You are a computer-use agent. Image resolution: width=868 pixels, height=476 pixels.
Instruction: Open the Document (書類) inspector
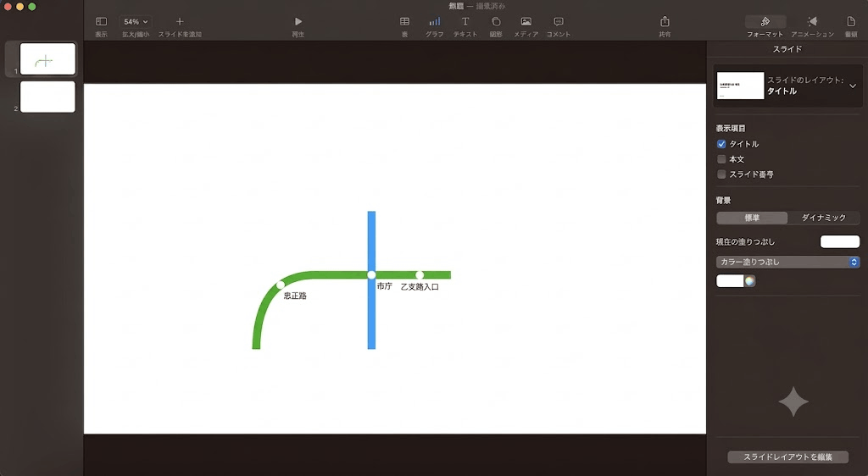(851, 21)
